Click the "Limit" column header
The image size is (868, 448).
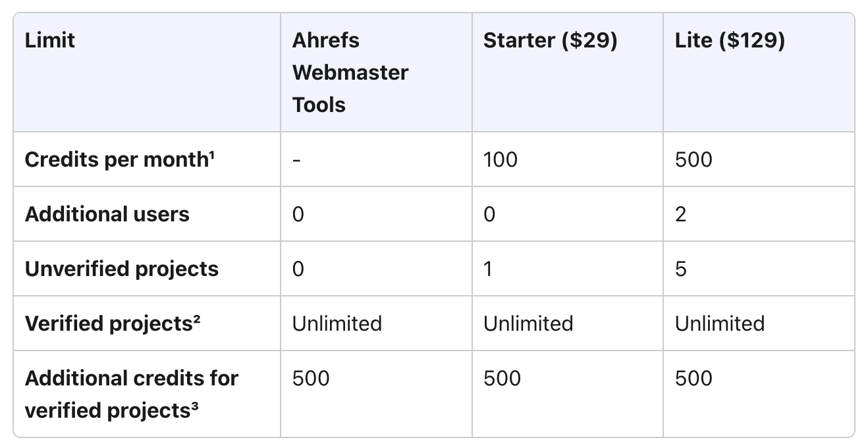tap(50, 41)
